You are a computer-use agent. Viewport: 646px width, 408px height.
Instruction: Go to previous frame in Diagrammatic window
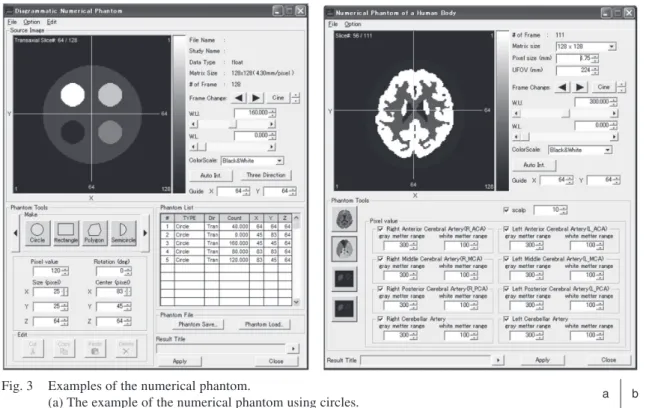click(239, 98)
